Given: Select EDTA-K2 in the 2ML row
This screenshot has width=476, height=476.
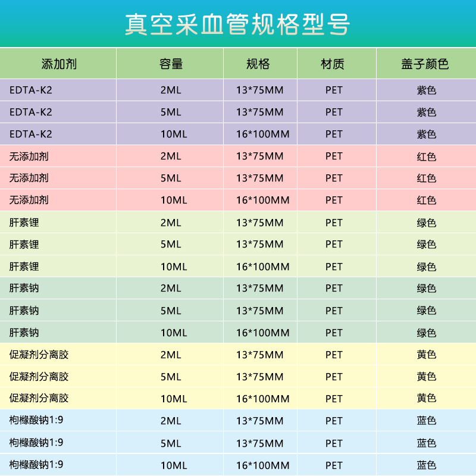Looking at the screenshot, I should (31, 90).
